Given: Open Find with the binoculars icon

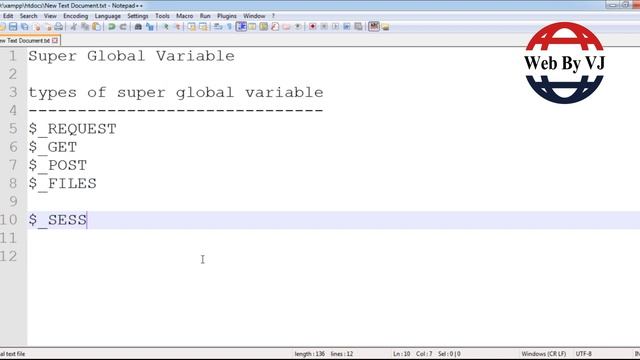Looking at the screenshot, I should tap(138, 27).
